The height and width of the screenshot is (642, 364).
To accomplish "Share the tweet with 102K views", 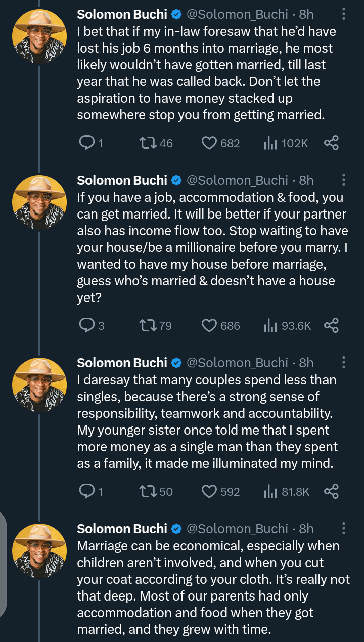I will click(x=331, y=143).
